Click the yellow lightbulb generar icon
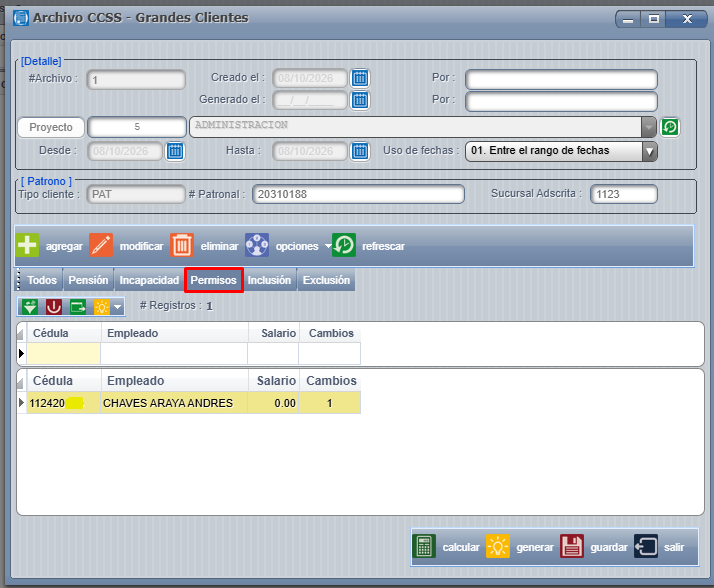714x588 pixels. [498, 546]
